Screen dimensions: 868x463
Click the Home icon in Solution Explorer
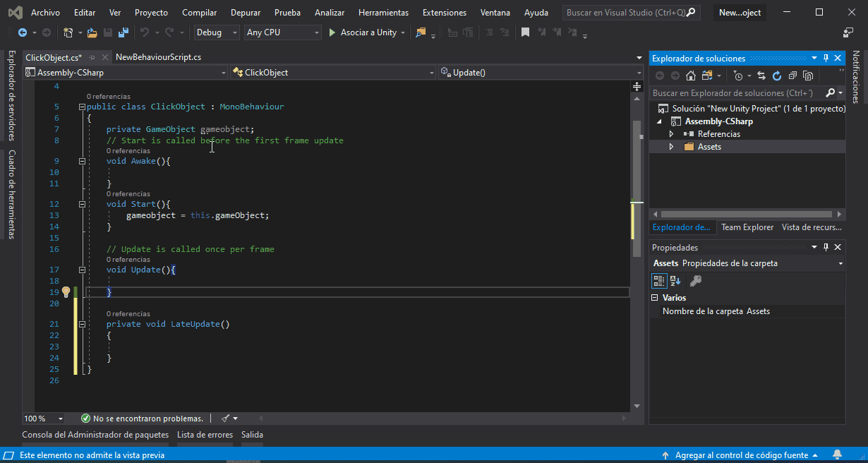pyautogui.click(x=691, y=76)
